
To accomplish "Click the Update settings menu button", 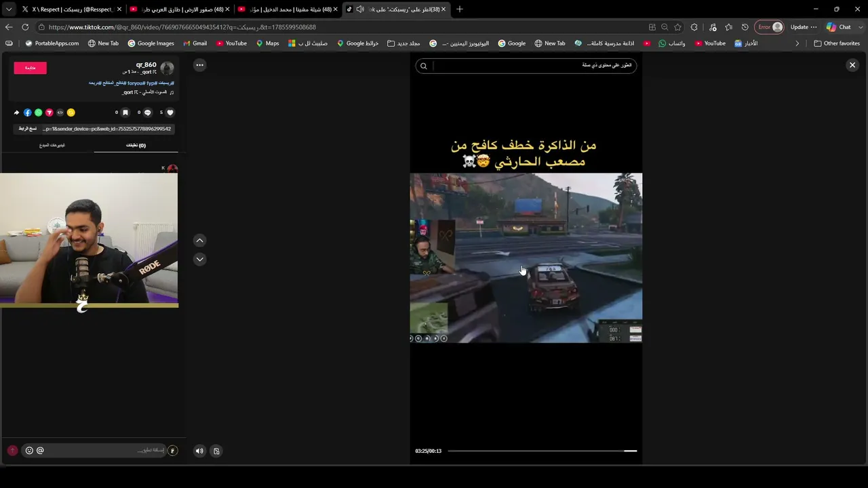I will coord(804,27).
